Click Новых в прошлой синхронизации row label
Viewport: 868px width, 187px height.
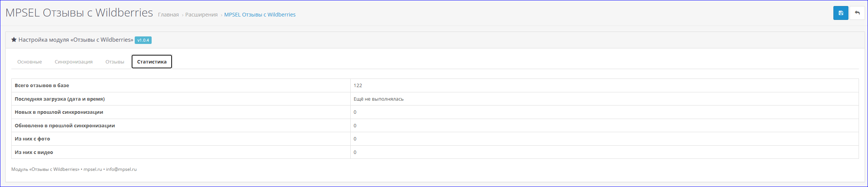pyautogui.click(x=59, y=112)
